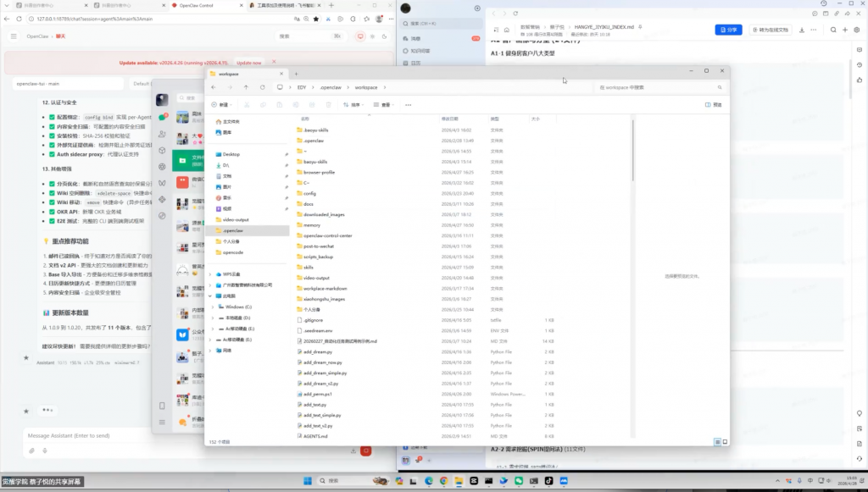Go up one folder with up arrow
Image resolution: width=868 pixels, height=492 pixels.
[x=247, y=87]
